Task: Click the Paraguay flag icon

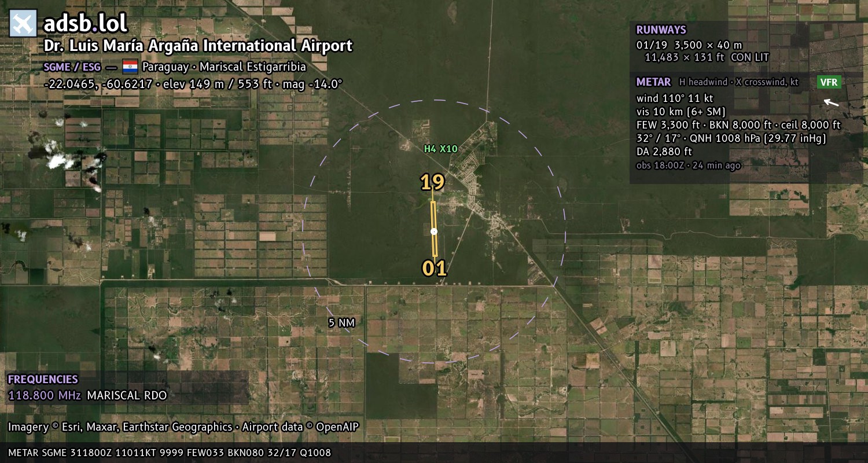Action: tap(130, 67)
